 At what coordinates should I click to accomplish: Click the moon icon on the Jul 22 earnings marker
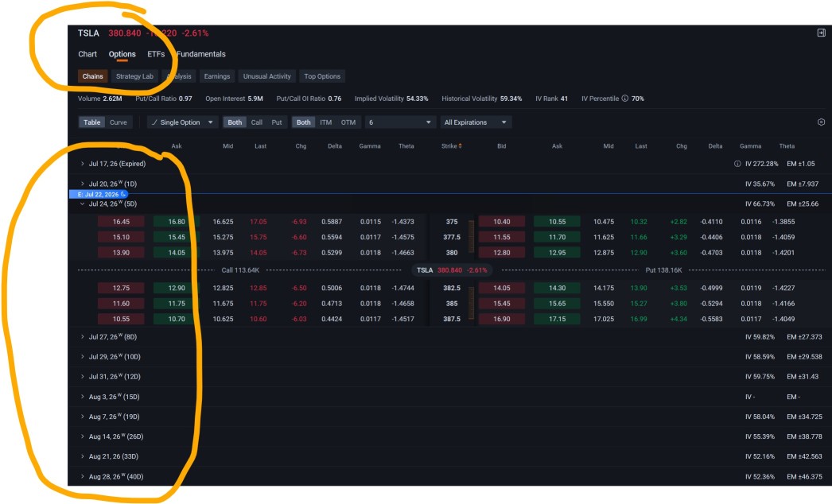[x=123, y=194]
